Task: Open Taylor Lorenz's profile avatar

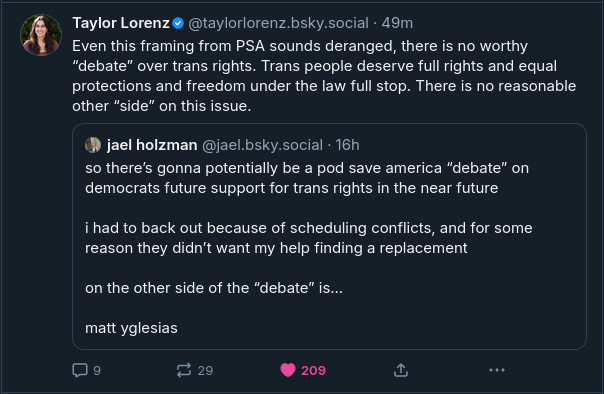Action: point(41,35)
